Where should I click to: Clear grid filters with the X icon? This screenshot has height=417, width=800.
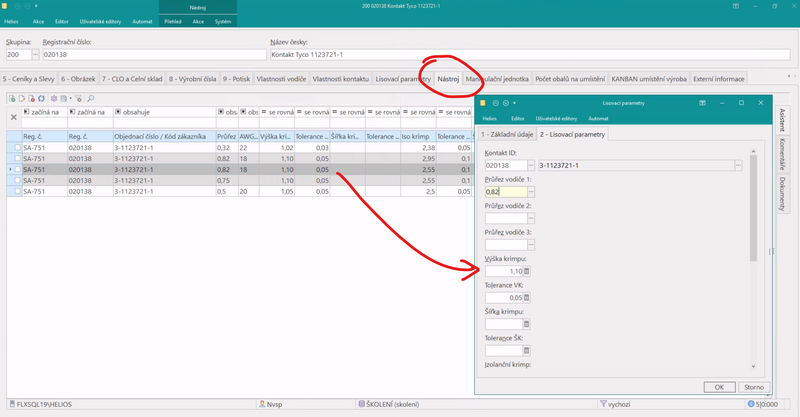pyautogui.click(x=13, y=117)
